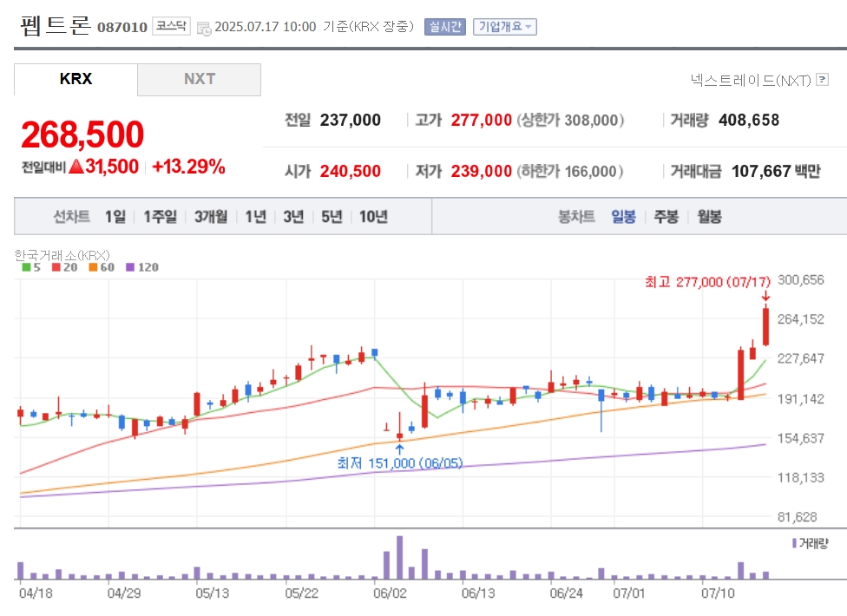The height and width of the screenshot is (616, 847).
Task: Expand the 기업개요 dropdown
Action: (505, 27)
